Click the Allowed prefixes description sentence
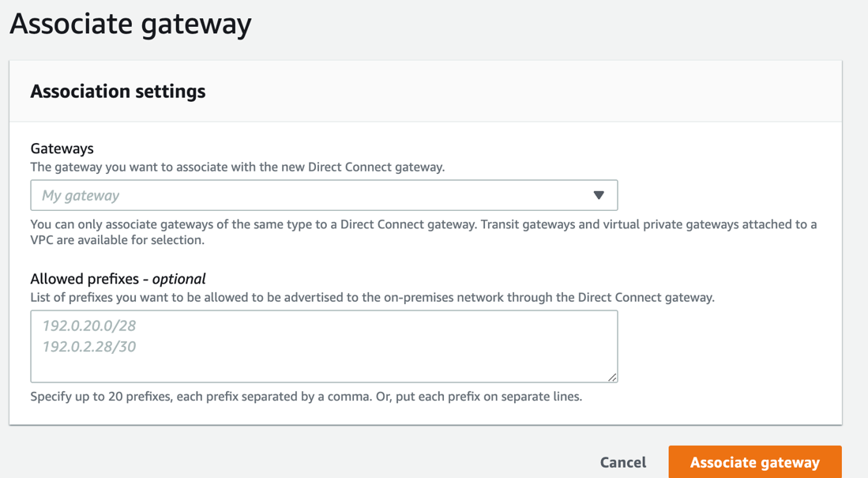868x478 pixels. click(372, 298)
